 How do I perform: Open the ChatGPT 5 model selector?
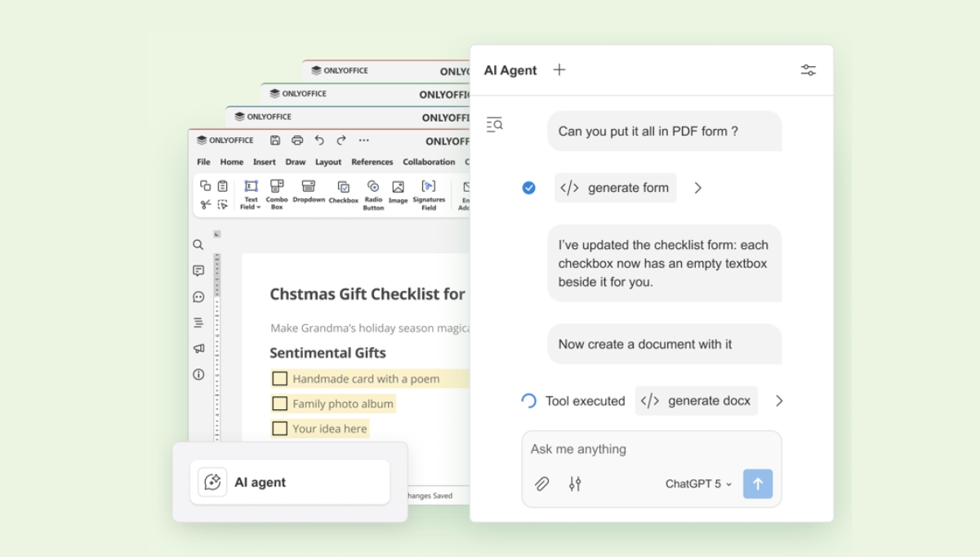point(697,483)
